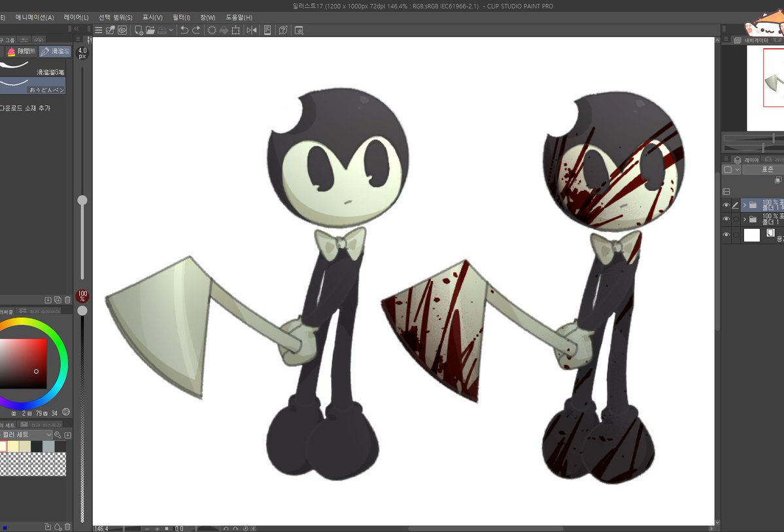
Task: Open the 필터(I) menu
Action: coord(182,18)
